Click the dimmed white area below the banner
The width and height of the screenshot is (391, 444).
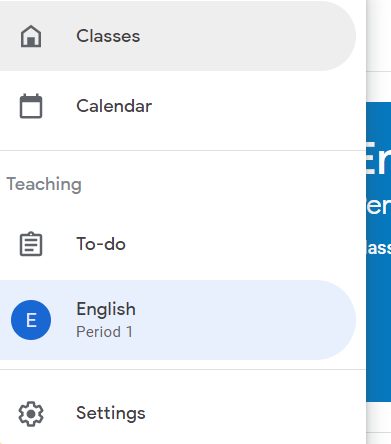(379, 423)
